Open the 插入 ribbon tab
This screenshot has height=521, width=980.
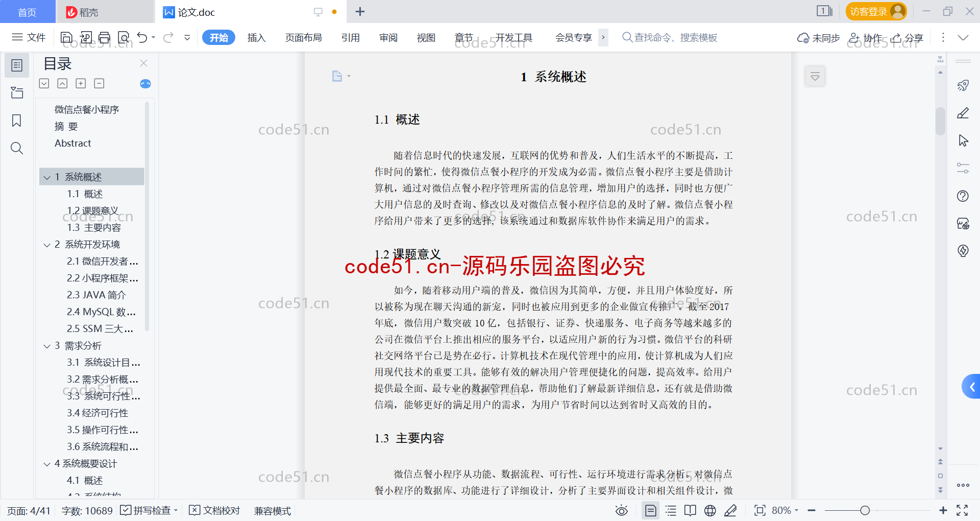(x=256, y=37)
